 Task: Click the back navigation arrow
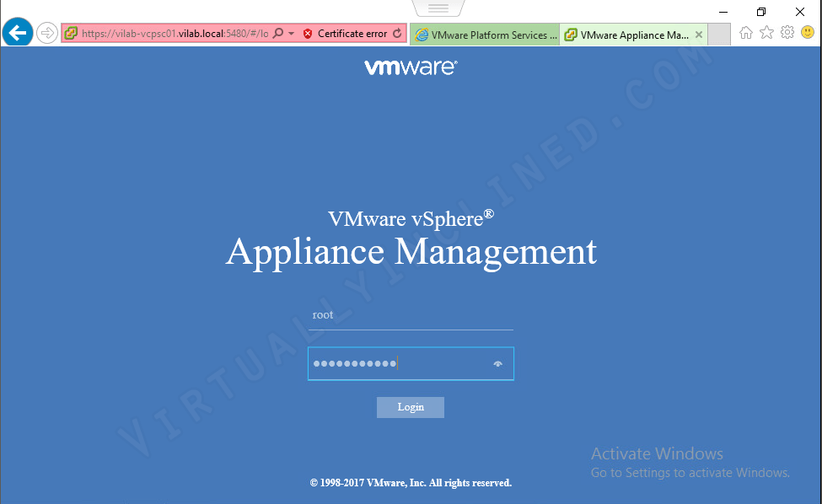tap(17, 32)
